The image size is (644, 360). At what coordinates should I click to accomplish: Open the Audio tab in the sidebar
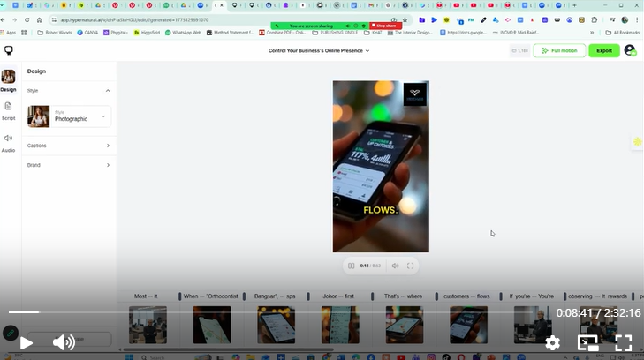[x=8, y=143]
